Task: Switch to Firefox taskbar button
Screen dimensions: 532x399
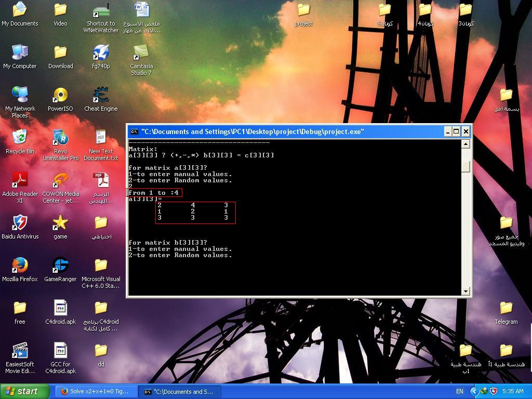Action: tap(96, 391)
